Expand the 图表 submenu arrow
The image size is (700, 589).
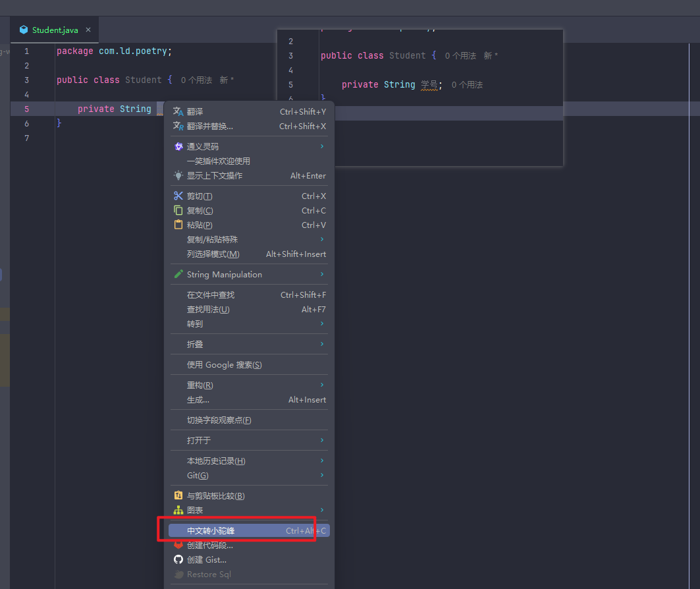(x=322, y=510)
